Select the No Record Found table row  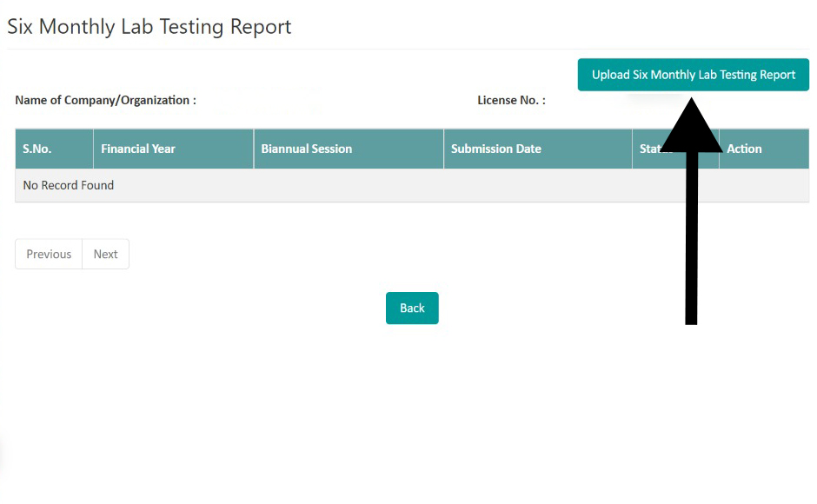point(412,185)
